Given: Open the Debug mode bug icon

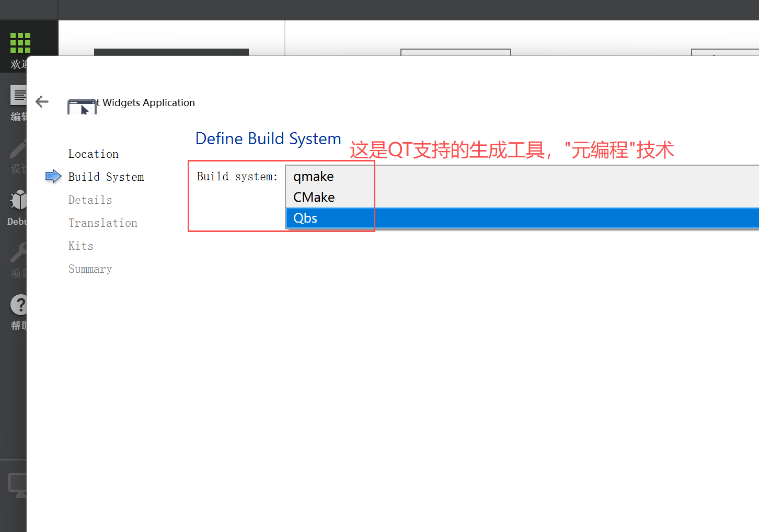Looking at the screenshot, I should [x=18, y=199].
